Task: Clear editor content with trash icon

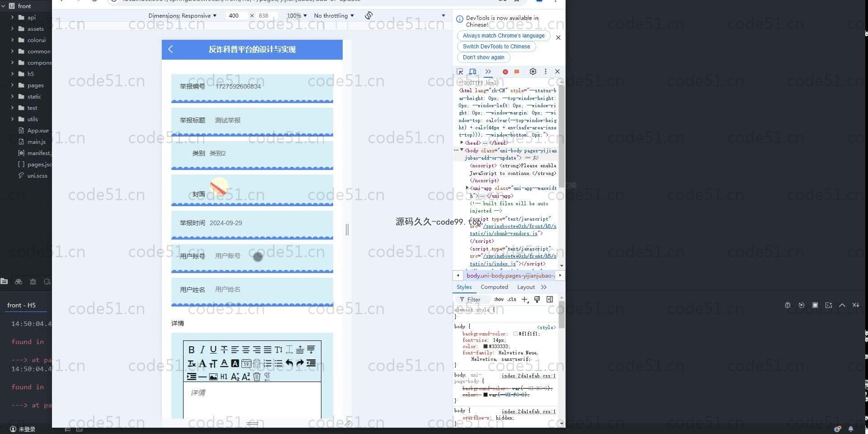Action: (x=256, y=377)
